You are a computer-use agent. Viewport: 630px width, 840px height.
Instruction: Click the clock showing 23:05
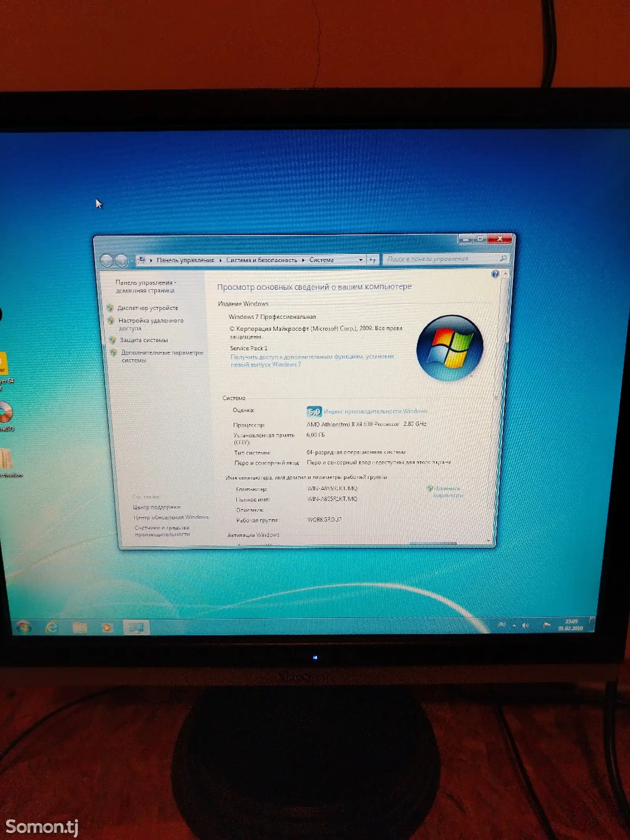click(x=571, y=625)
